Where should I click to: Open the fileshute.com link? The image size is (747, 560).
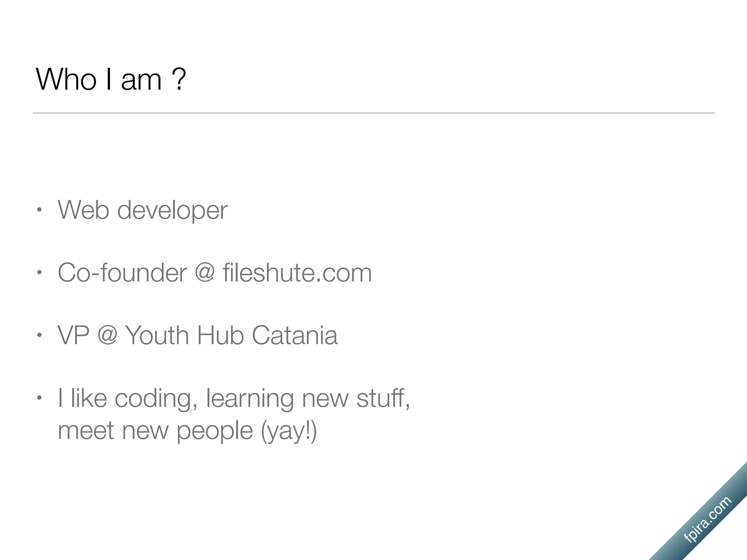(297, 273)
